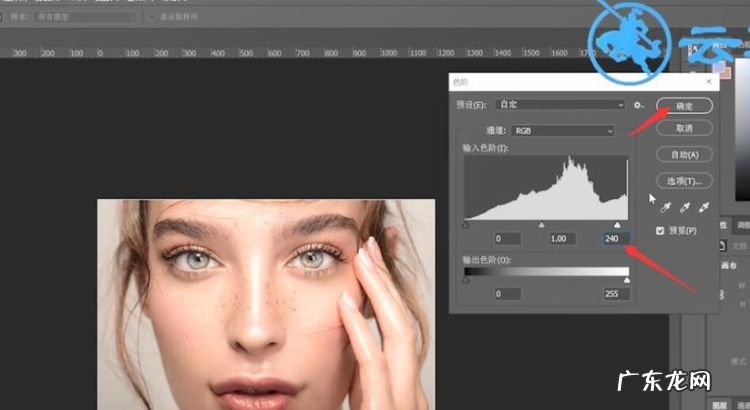The image size is (750, 410).
Task: Toggle the 显示取样环 checkbox in the options bar
Action: coord(152,17)
